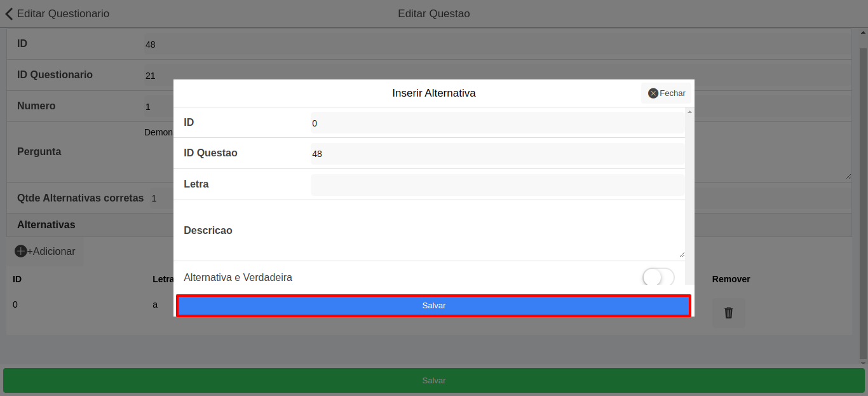Select the ID Questao field showing 48
Image resolution: width=868 pixels, height=396 pixels.
497,154
